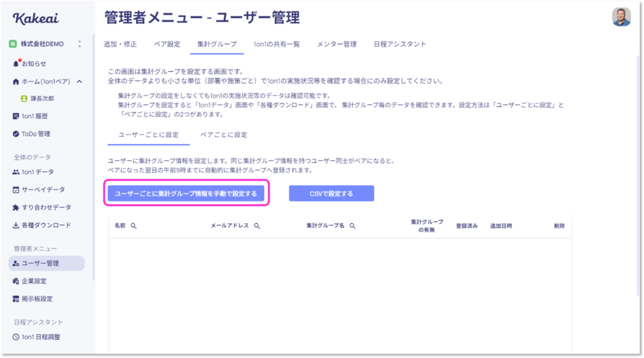Click the ユーザー管理 user gear icon
Viewport: 644px width, 358px height.
[16, 263]
